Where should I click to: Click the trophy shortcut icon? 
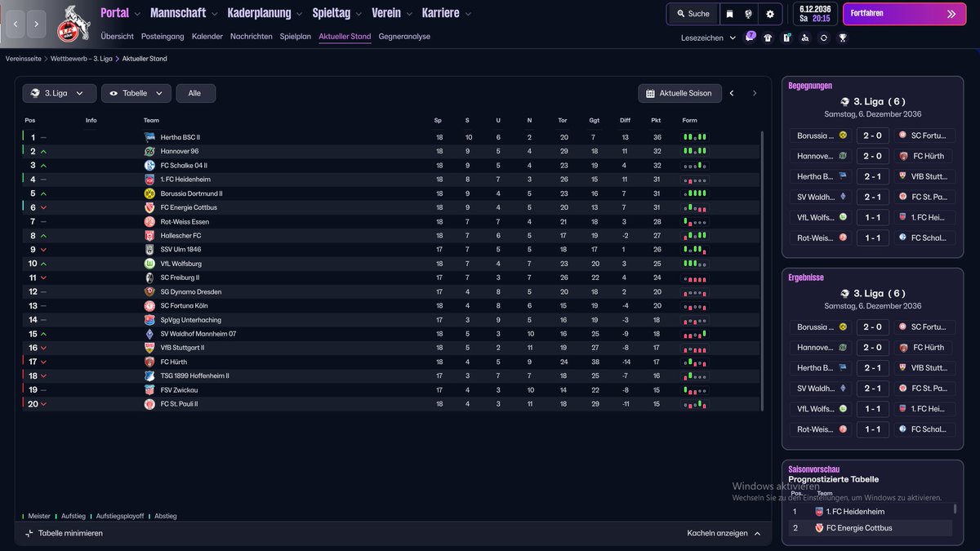(843, 38)
